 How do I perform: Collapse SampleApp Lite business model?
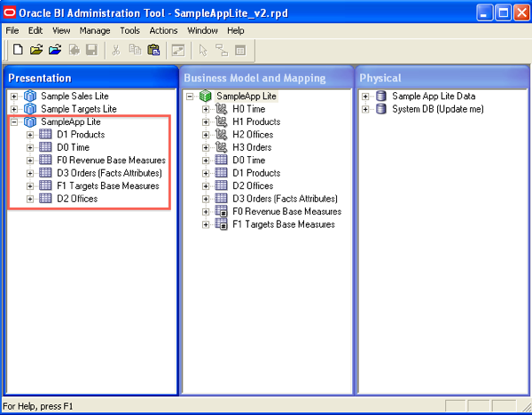(x=190, y=97)
